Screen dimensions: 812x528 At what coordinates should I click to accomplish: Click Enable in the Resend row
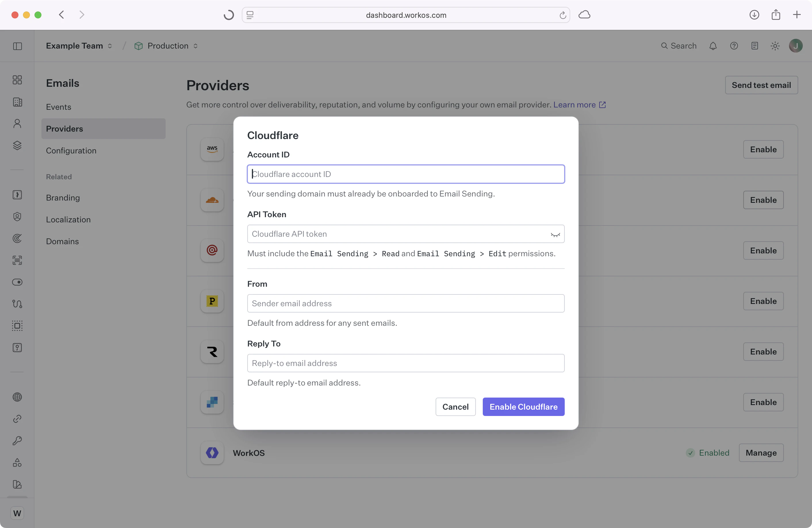(763, 351)
